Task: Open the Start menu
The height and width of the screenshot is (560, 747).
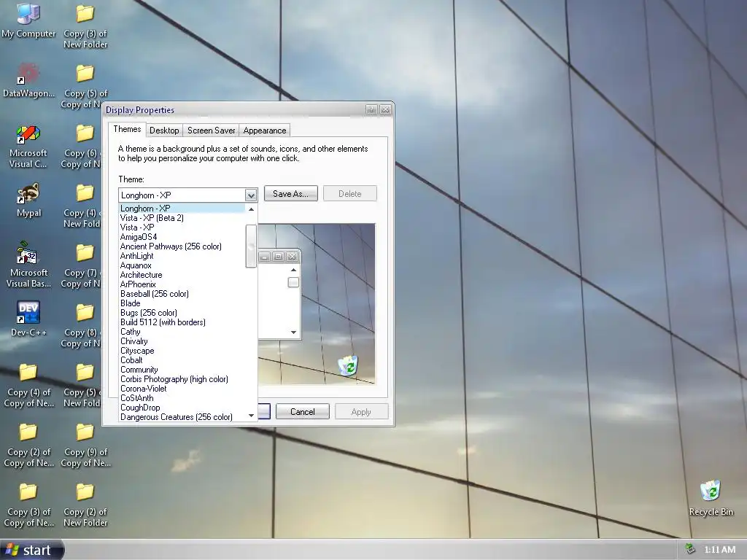Action: pos(32,550)
